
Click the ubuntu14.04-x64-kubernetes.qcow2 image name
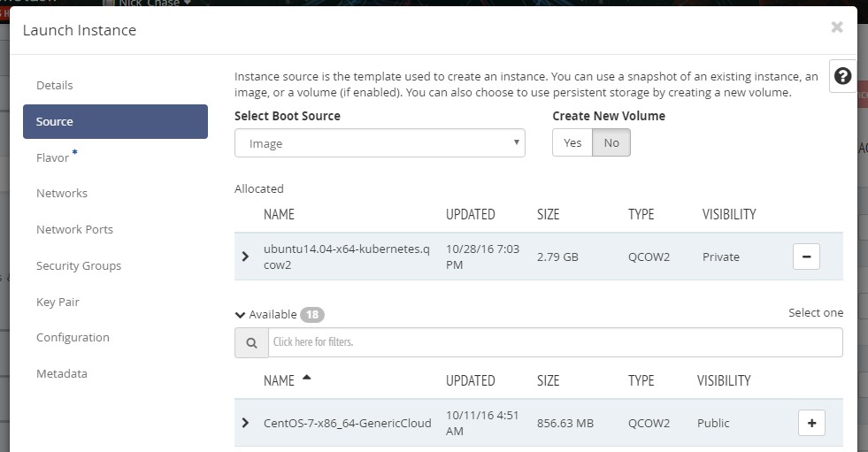click(x=347, y=257)
